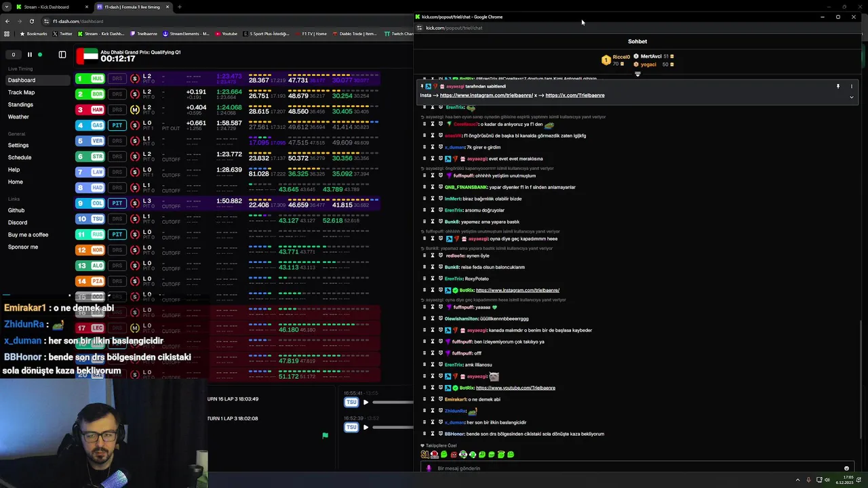The width and height of the screenshot is (868, 488).
Task: Open the StreamElements bookmark
Action: coord(186,33)
